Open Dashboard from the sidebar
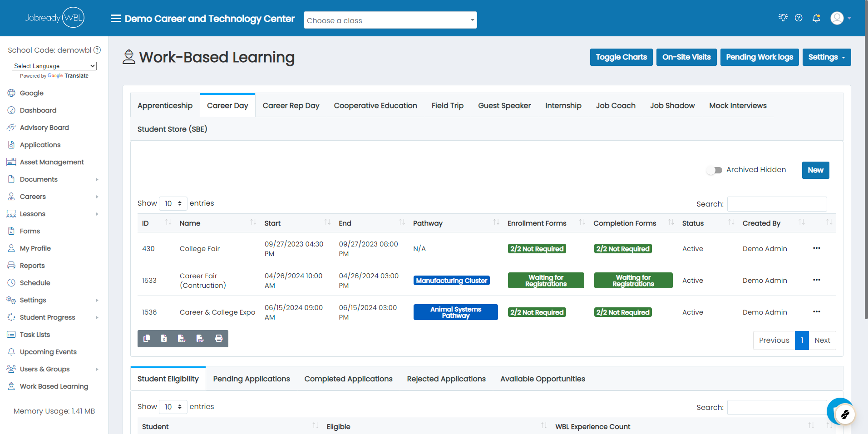The image size is (868, 434). tap(38, 110)
